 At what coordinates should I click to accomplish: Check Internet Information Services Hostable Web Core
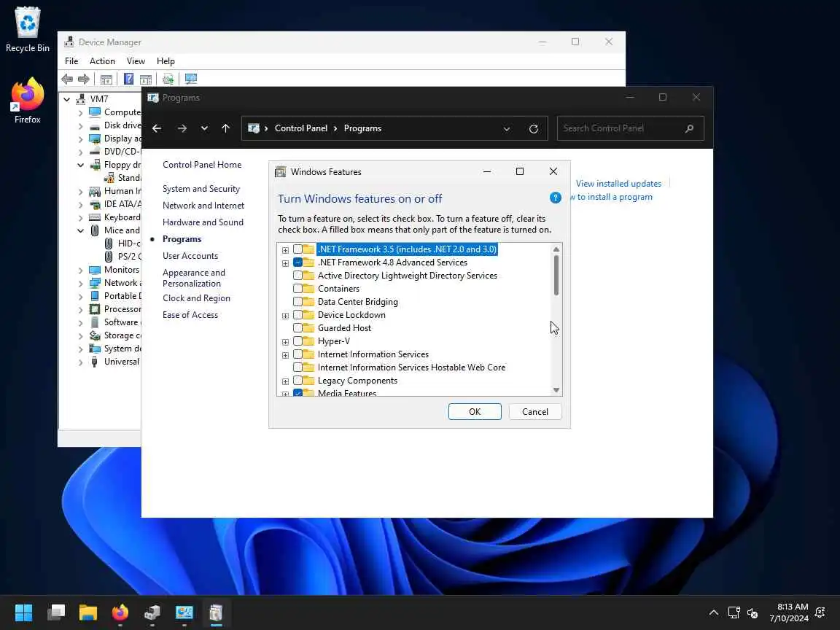(297, 367)
